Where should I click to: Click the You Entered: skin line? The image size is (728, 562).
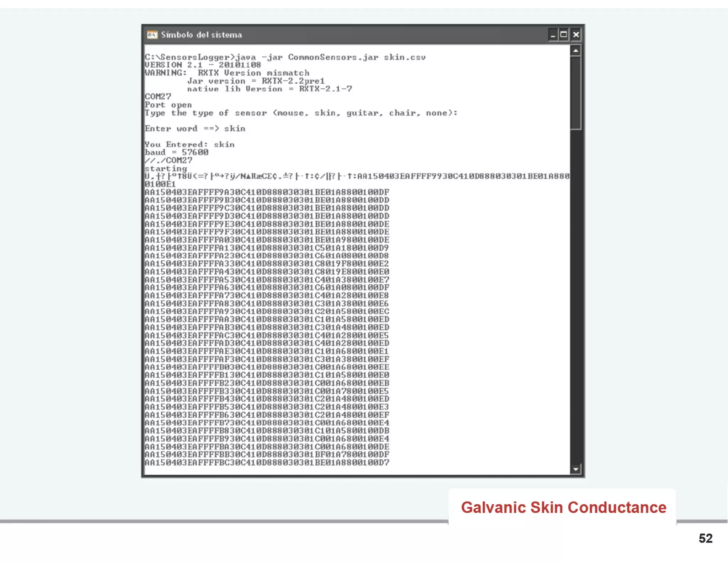click(x=189, y=145)
